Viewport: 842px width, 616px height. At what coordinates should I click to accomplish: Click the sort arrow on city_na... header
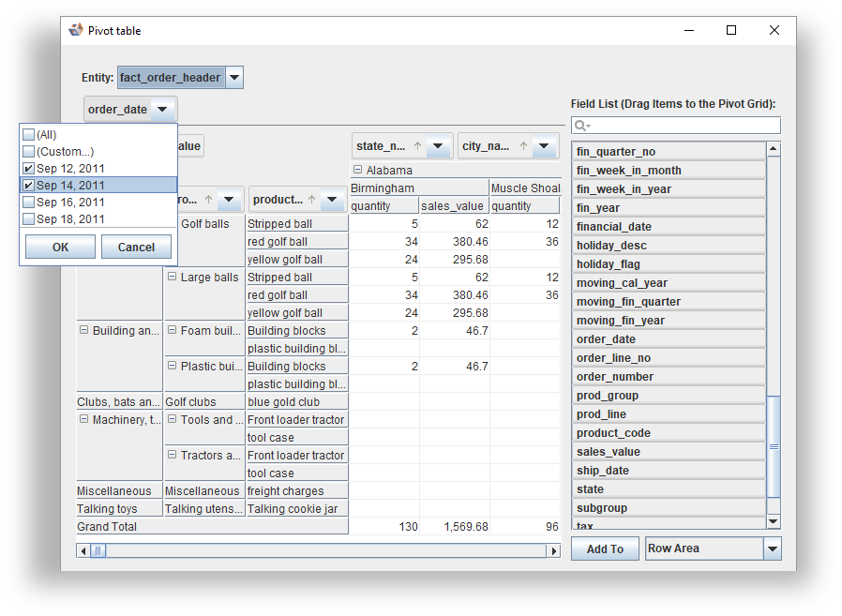tap(522, 146)
